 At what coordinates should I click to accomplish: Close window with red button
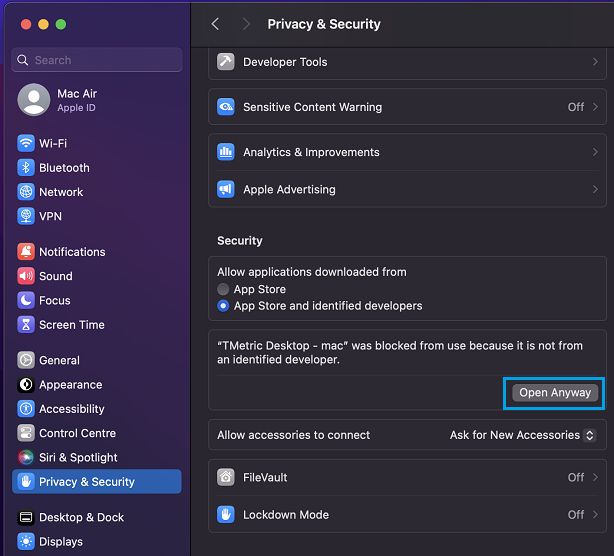pyautogui.click(x=26, y=24)
